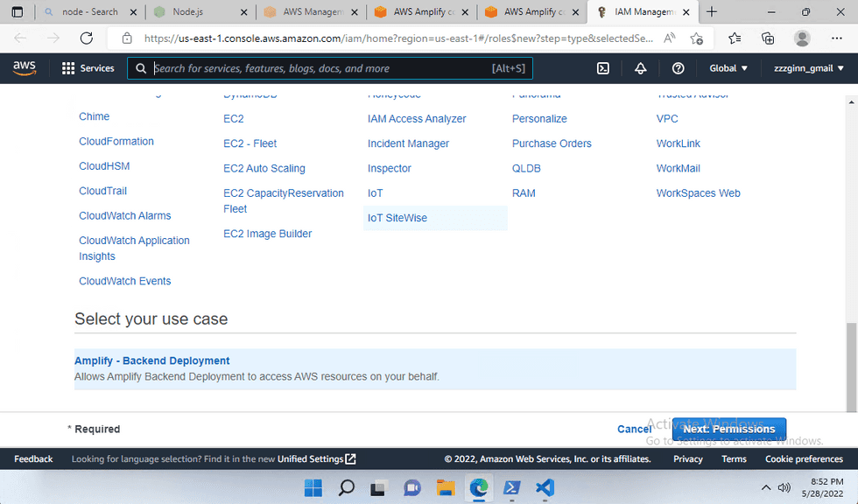The height and width of the screenshot is (504, 858).
Task: Open AWS CloudShell icon
Action: 602,68
